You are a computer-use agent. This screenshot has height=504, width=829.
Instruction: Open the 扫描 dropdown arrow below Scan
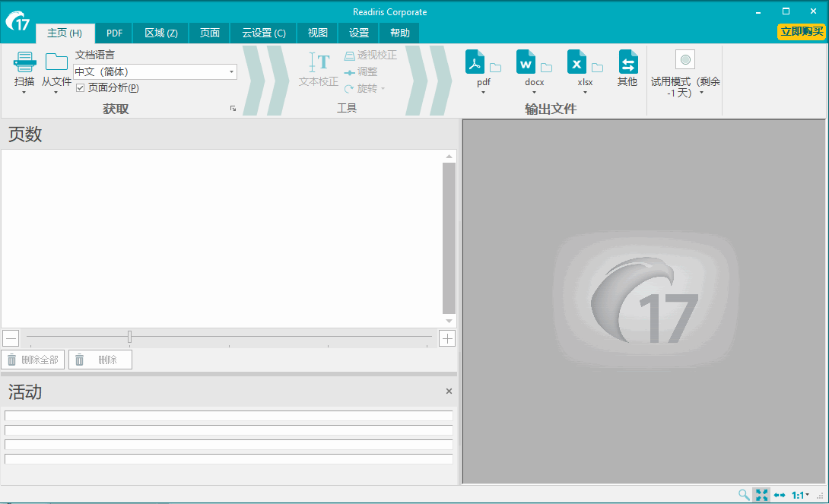pos(24,93)
